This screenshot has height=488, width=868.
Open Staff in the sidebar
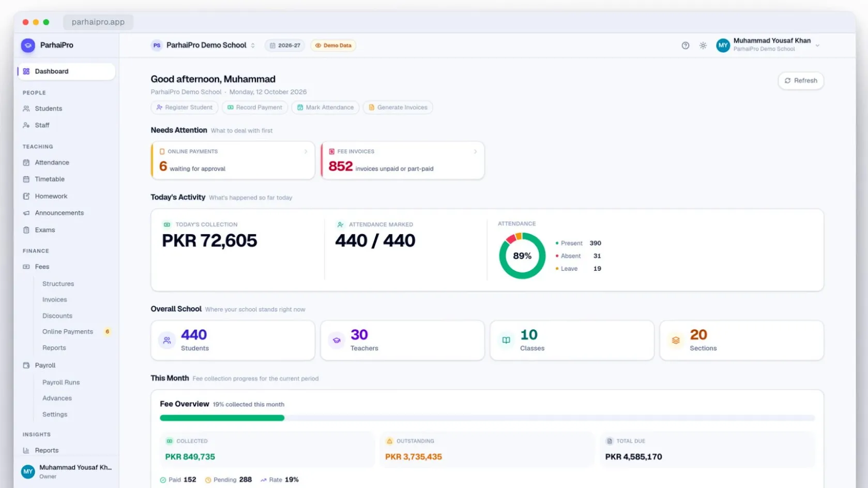click(x=66, y=125)
